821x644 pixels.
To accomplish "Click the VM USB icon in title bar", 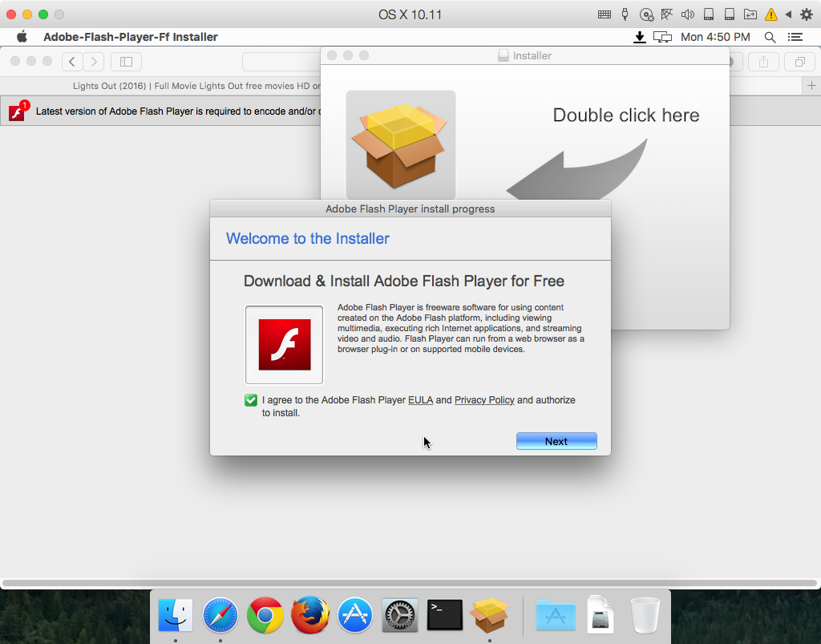I will coord(625,14).
